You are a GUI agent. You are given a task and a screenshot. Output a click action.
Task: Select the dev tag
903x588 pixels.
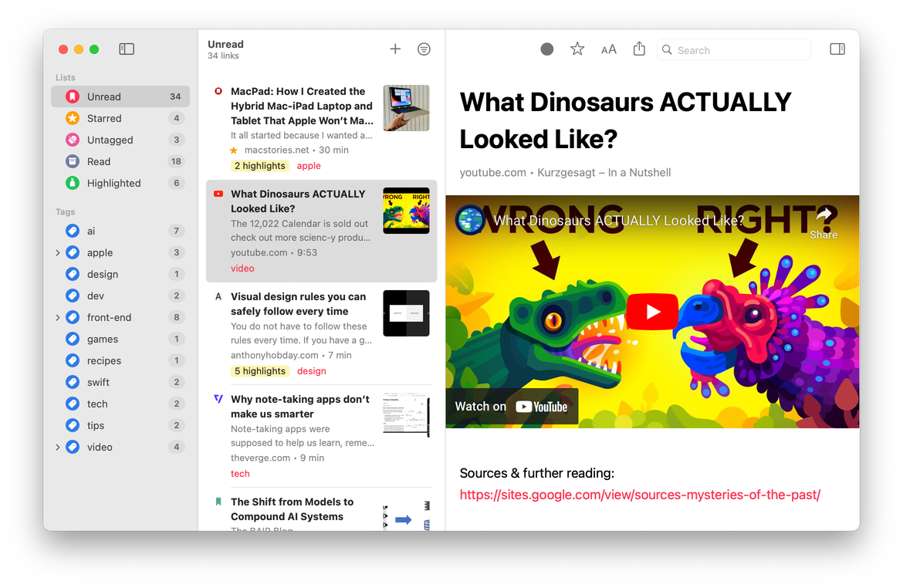[120, 296]
